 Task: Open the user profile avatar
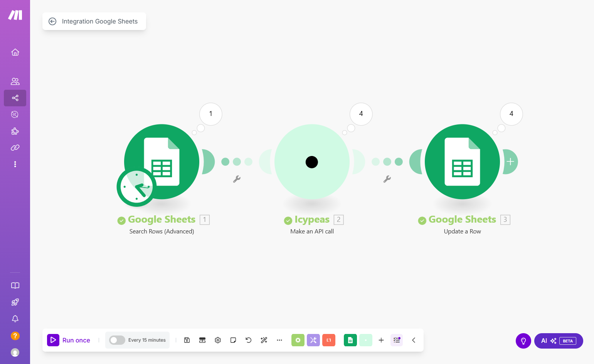(15, 352)
